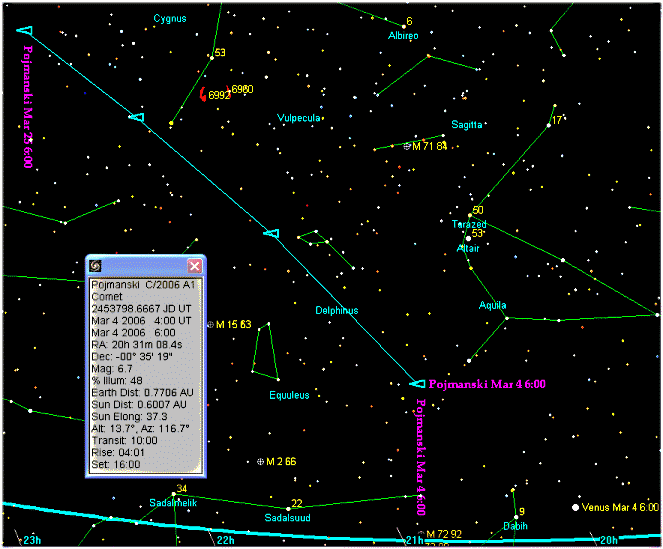
Task: Click the Altair star label
Action: pos(467,247)
